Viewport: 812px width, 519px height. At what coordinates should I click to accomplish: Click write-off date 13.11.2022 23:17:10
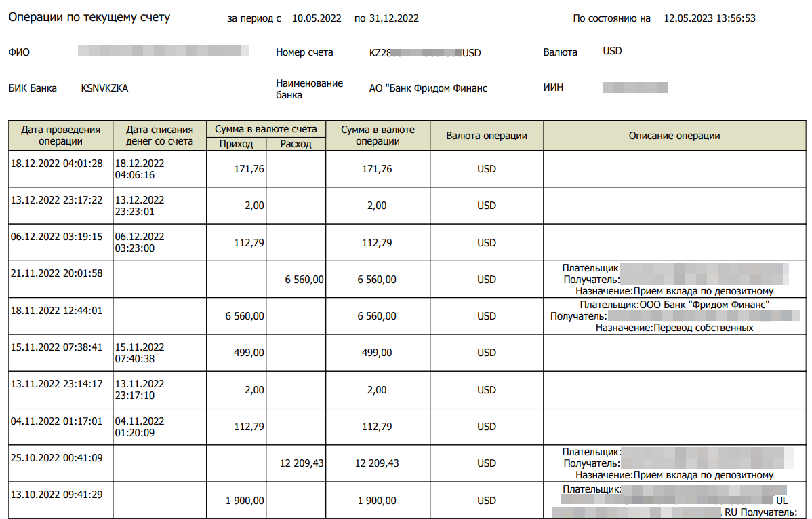[140, 390]
